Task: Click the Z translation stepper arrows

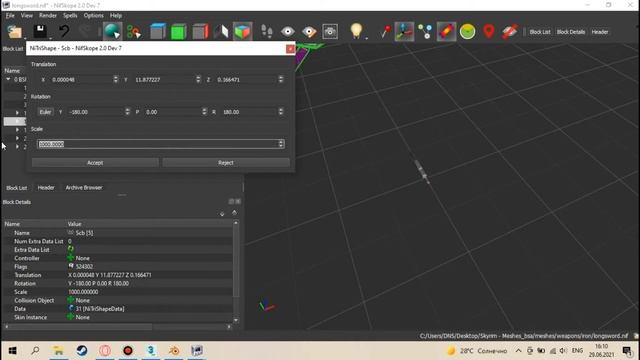Action: (281, 79)
